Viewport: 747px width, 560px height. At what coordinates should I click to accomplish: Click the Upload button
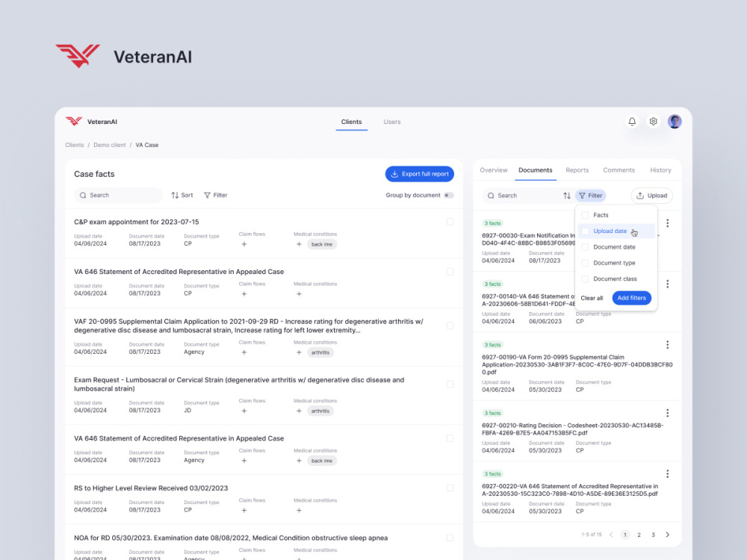pos(651,195)
